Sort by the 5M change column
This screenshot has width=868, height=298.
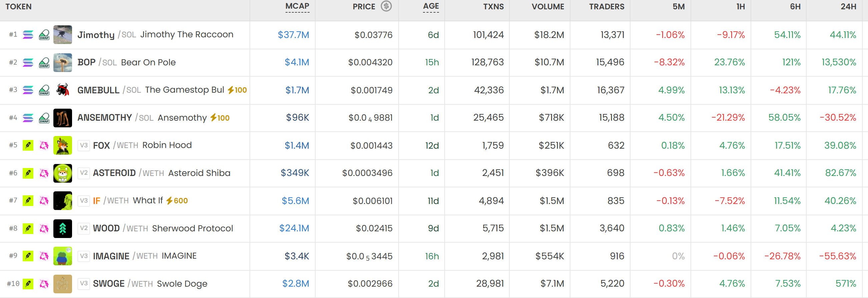pyautogui.click(x=678, y=7)
